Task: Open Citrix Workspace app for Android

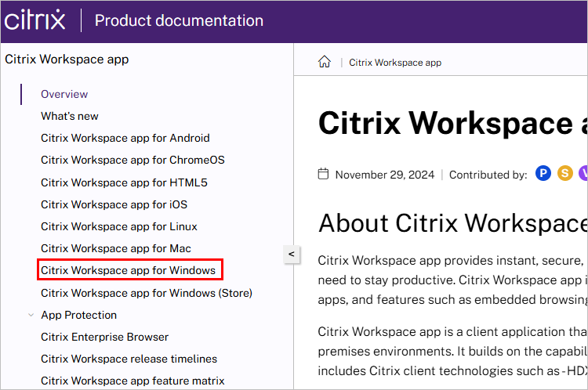Action: pyautogui.click(x=125, y=139)
